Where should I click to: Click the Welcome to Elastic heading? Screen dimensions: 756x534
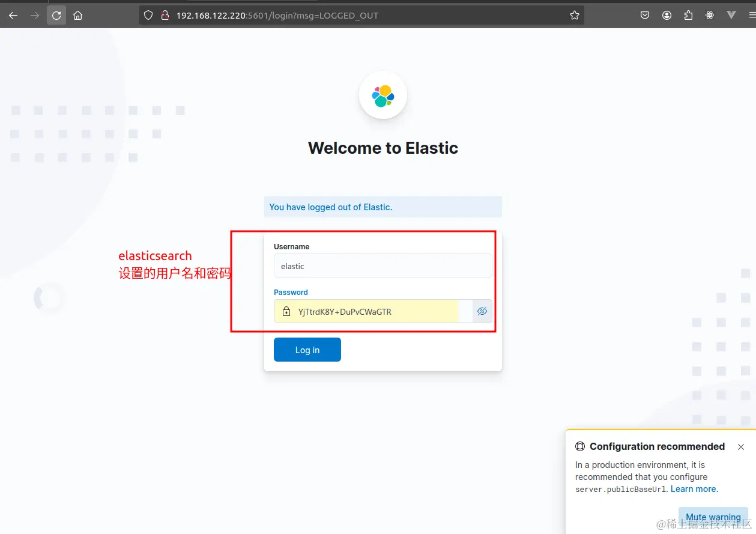pyautogui.click(x=383, y=148)
